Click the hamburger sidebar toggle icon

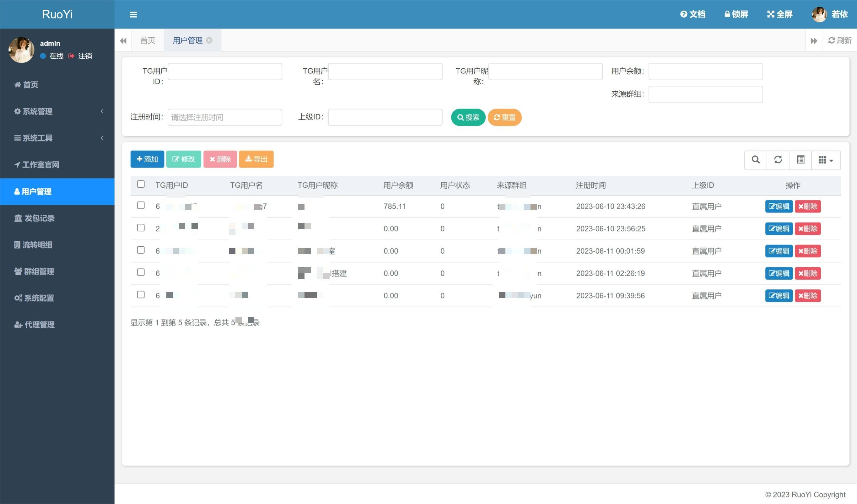pyautogui.click(x=133, y=14)
